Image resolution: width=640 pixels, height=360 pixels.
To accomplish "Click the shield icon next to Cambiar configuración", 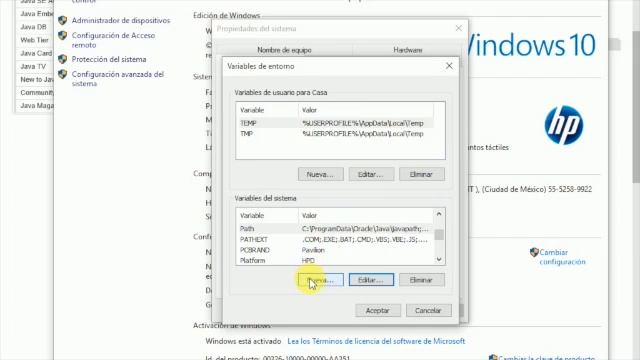I will tap(534, 252).
